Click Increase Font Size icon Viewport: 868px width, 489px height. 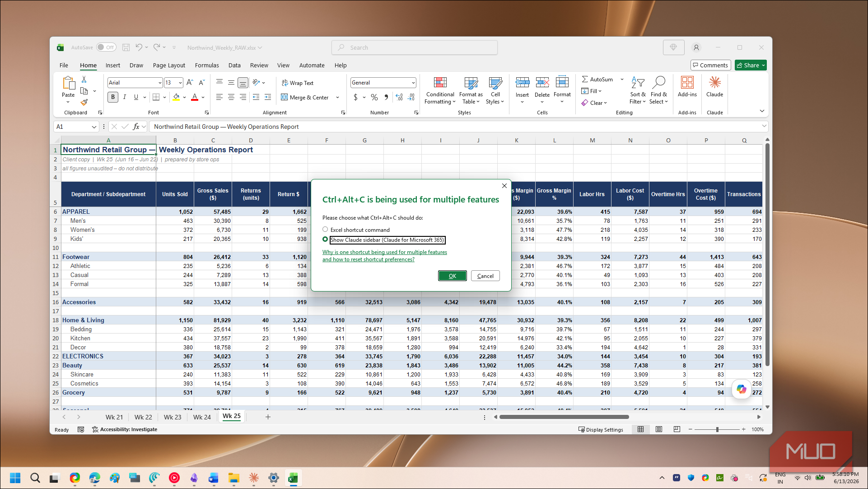tap(190, 82)
